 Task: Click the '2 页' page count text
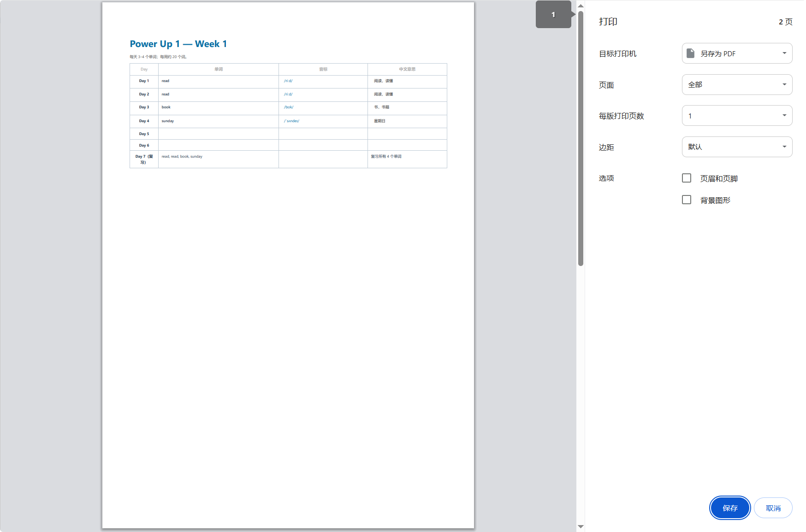pos(785,22)
